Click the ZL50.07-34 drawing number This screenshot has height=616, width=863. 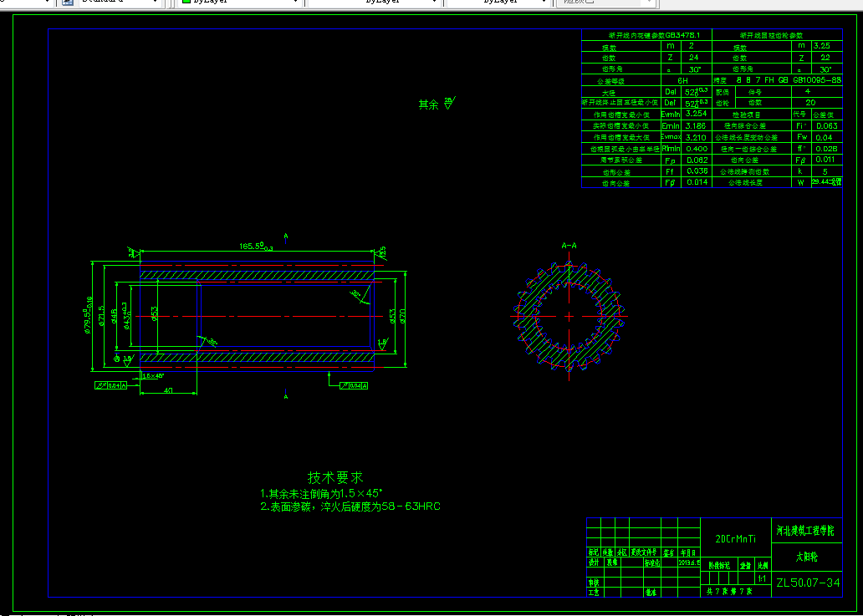click(x=808, y=583)
